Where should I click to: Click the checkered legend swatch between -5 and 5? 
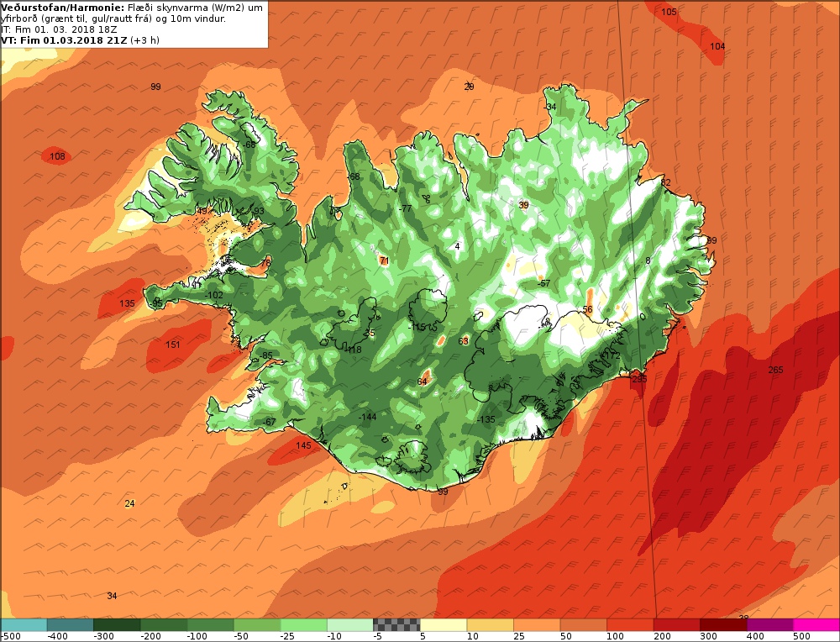(x=396, y=624)
